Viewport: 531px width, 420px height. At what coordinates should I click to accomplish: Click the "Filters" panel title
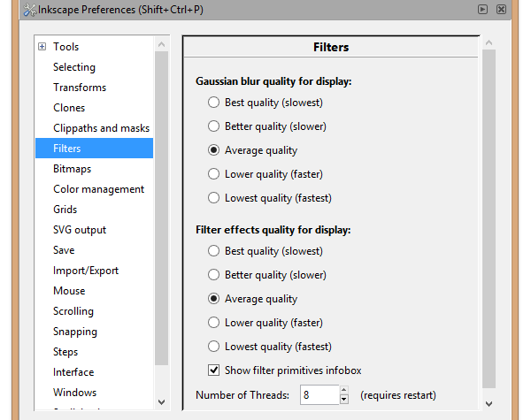tap(331, 47)
